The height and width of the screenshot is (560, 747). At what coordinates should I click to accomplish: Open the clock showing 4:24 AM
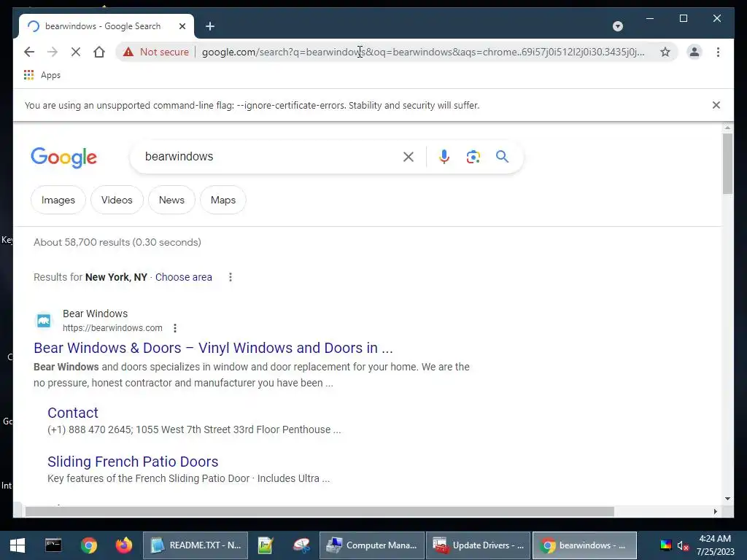pyautogui.click(x=715, y=545)
